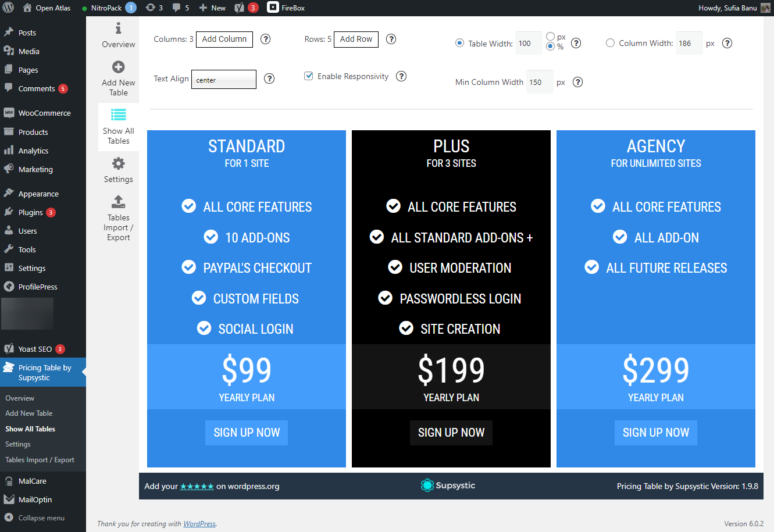Open the WordPress link in footer credit
The width and height of the screenshot is (774, 532).
tap(199, 524)
